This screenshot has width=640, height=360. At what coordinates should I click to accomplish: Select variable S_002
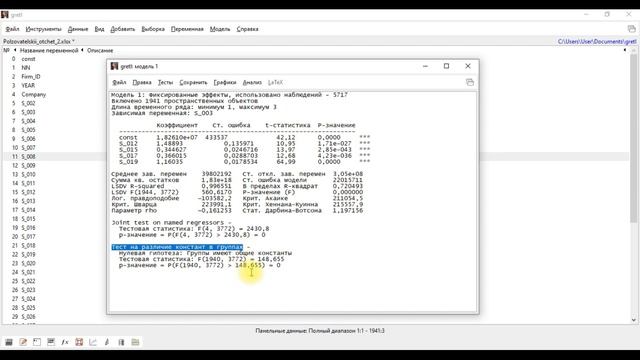click(28, 103)
